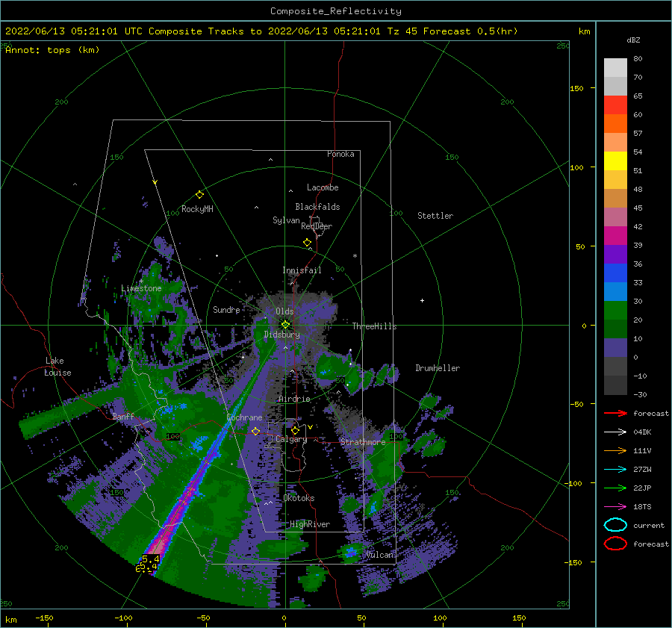Image resolution: width=672 pixels, height=628 pixels.
Task: Click the yellow diamond marker near Cochrane
Action: (256, 431)
